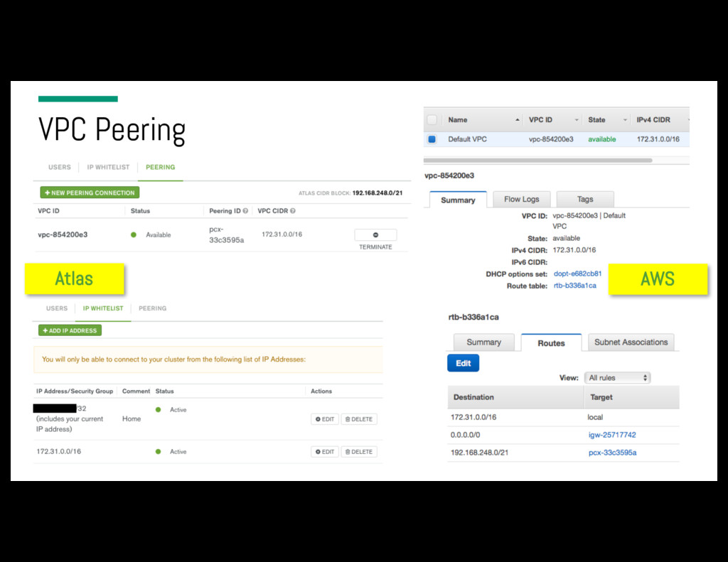Click New Peering Connection button
This screenshot has width=728, height=562.
point(90,193)
